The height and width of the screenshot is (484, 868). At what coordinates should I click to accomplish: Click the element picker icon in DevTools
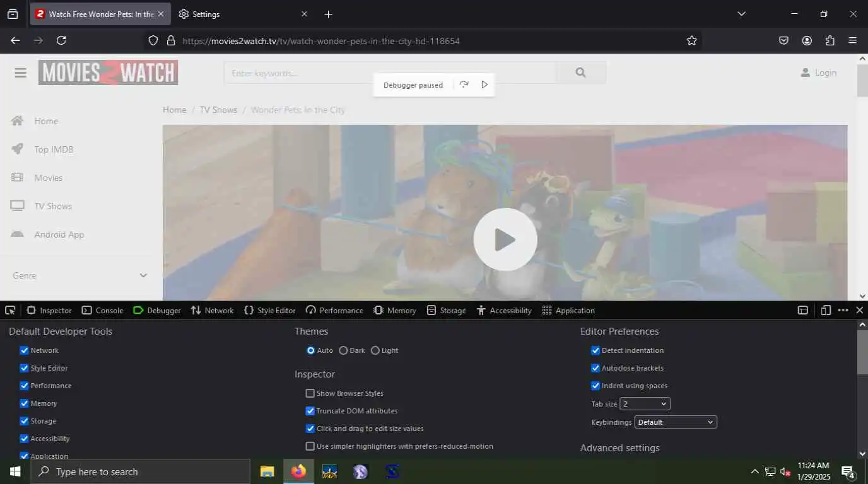(x=10, y=310)
